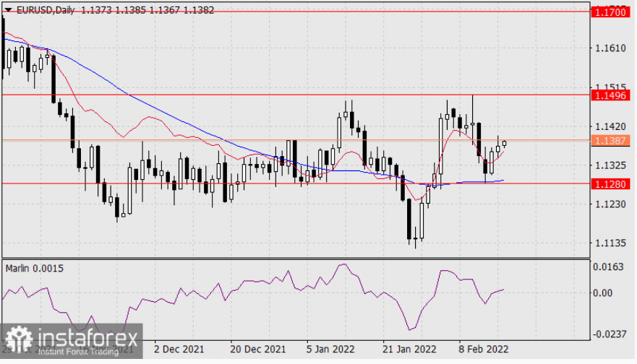Screen dimensions: 637x364
Task: Click the EURUSD,Daily chart title
Action: point(46,10)
